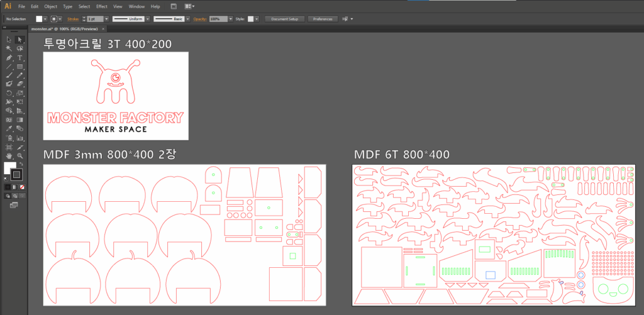Enable Draw Normal mode

click(x=8, y=196)
